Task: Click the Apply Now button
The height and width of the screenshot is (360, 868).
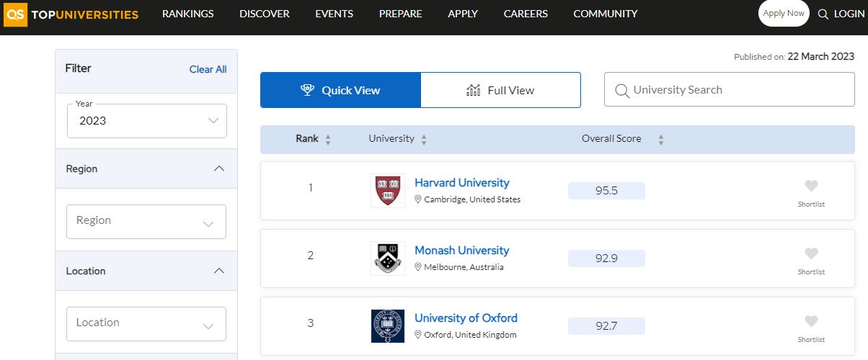Action: click(x=784, y=14)
